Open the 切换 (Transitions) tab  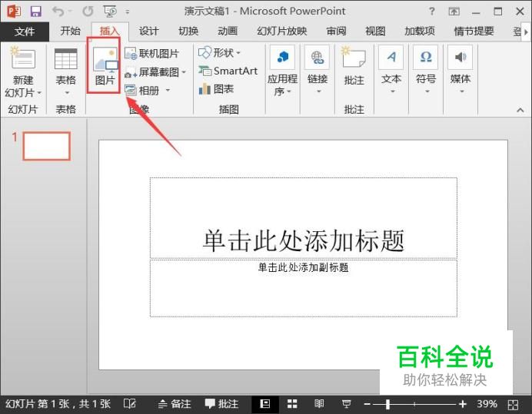click(188, 31)
